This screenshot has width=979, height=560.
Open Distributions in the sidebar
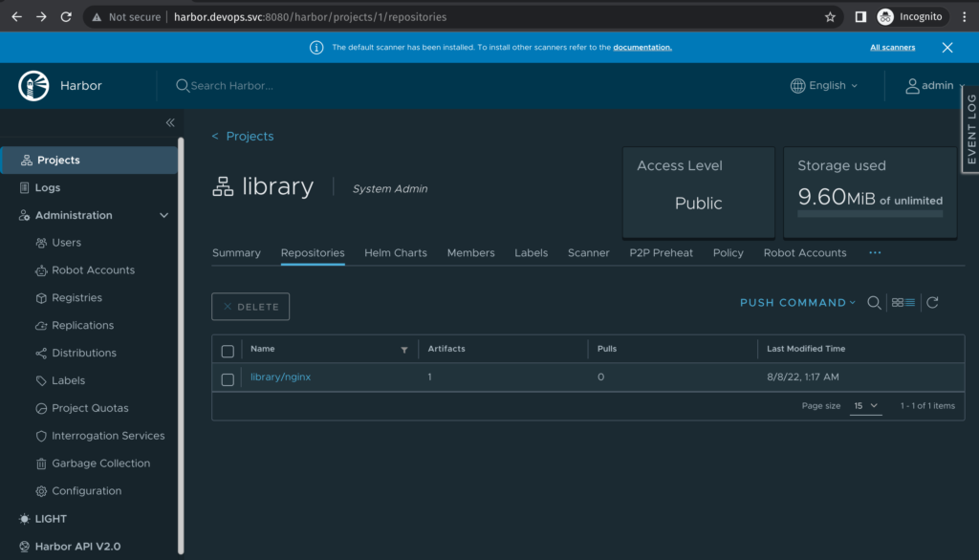pyautogui.click(x=84, y=353)
